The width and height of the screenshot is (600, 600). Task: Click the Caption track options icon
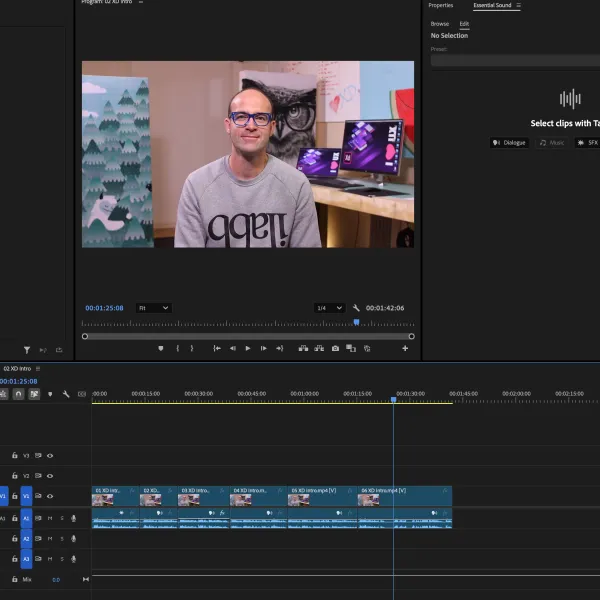[82, 394]
